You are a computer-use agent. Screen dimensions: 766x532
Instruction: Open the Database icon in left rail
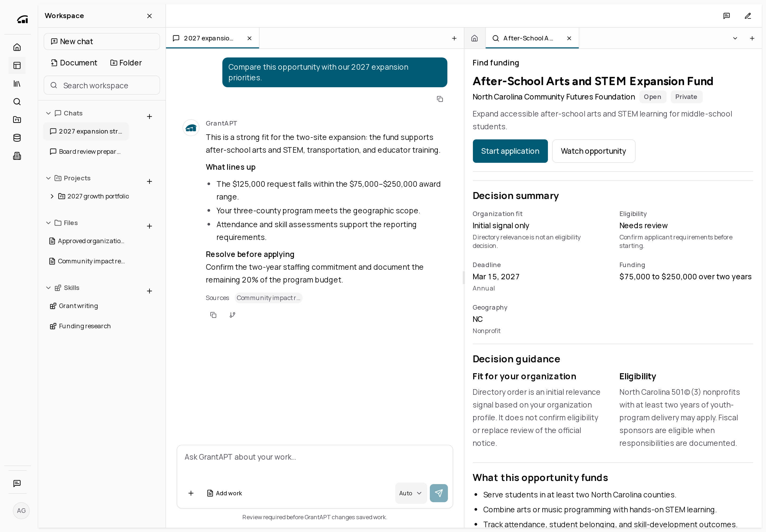click(17, 138)
